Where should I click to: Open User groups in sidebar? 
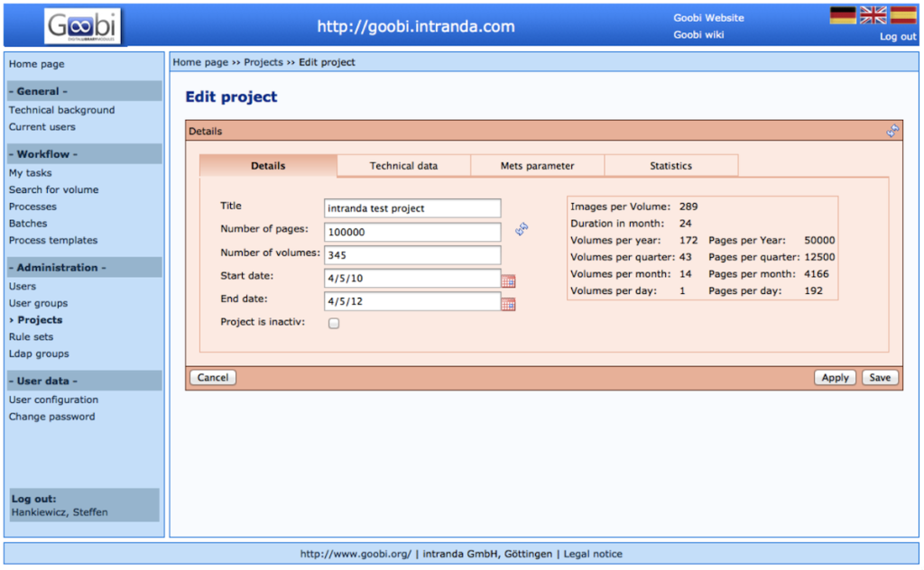[38, 303]
